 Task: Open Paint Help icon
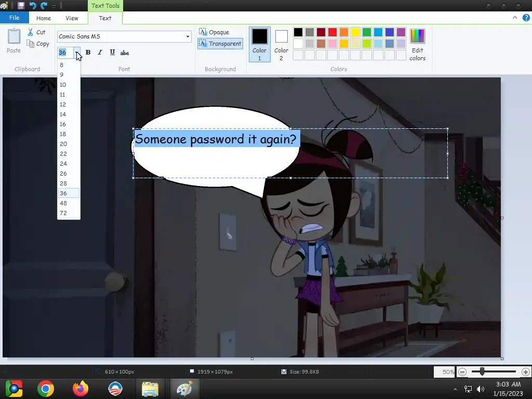click(526, 18)
